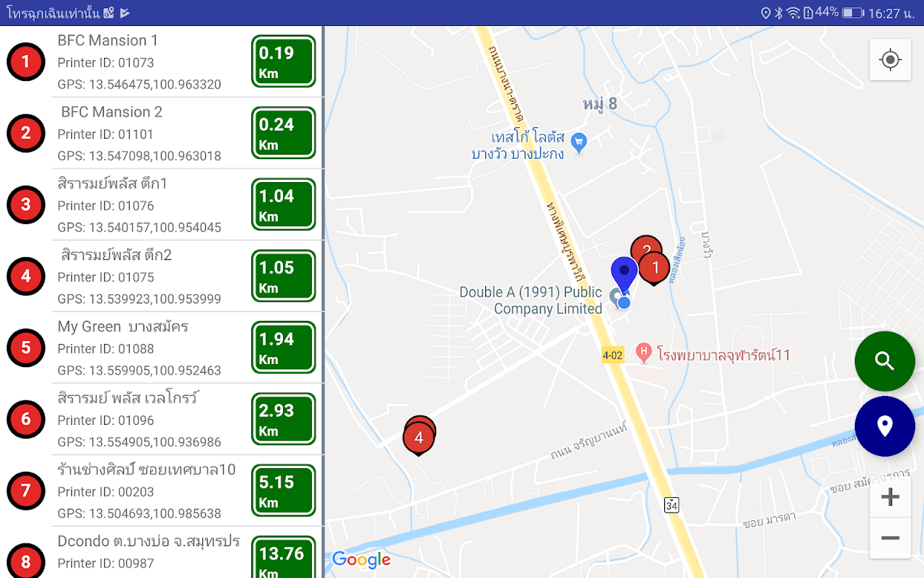This screenshot has width=924, height=578.
Task: Click Printer ID: 00203 text
Action: click(105, 492)
